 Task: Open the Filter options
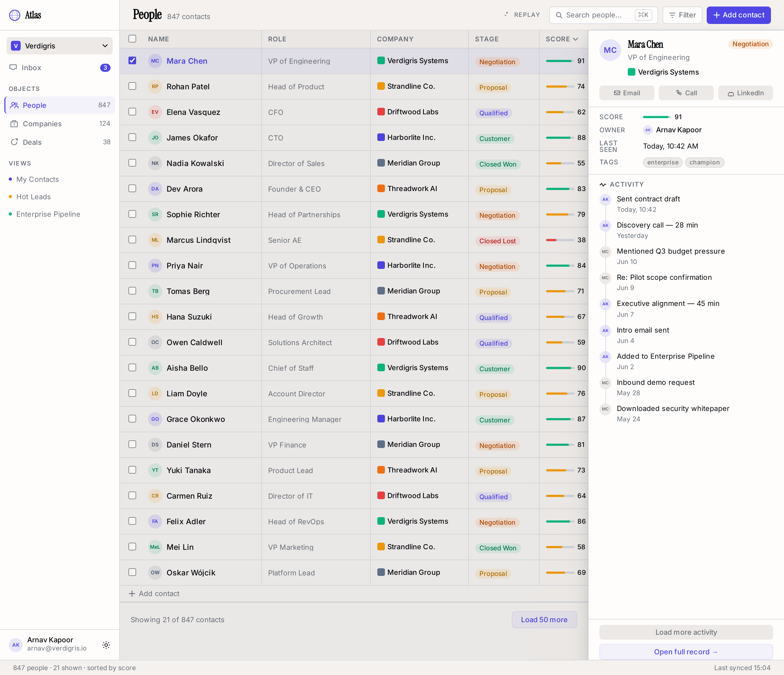click(682, 15)
